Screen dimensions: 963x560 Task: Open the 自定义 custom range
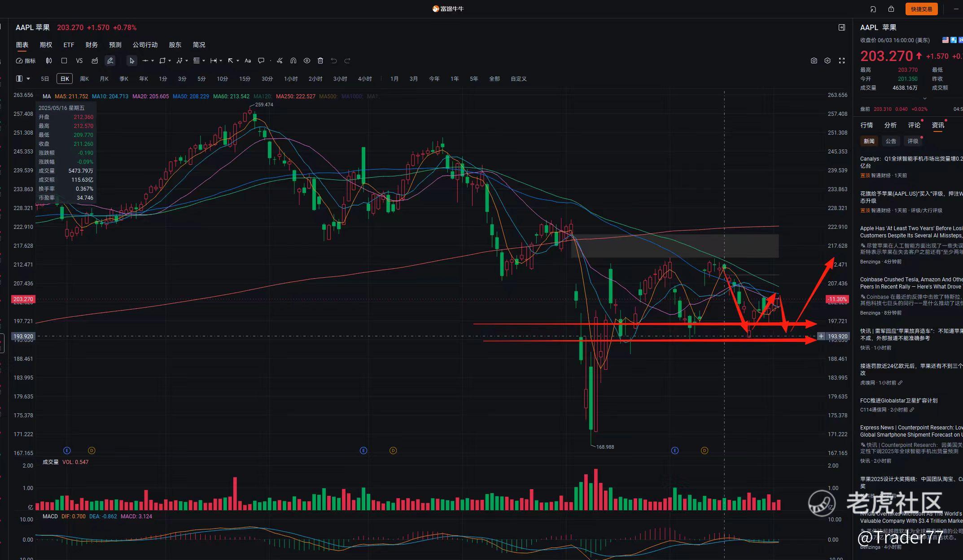(x=518, y=79)
